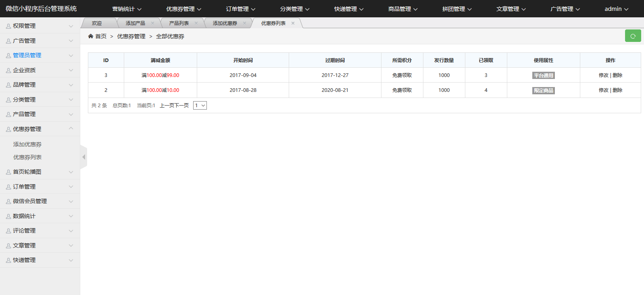Close the 产品列表 tab
Image resolution: width=644 pixels, height=295 pixels.
click(x=196, y=23)
